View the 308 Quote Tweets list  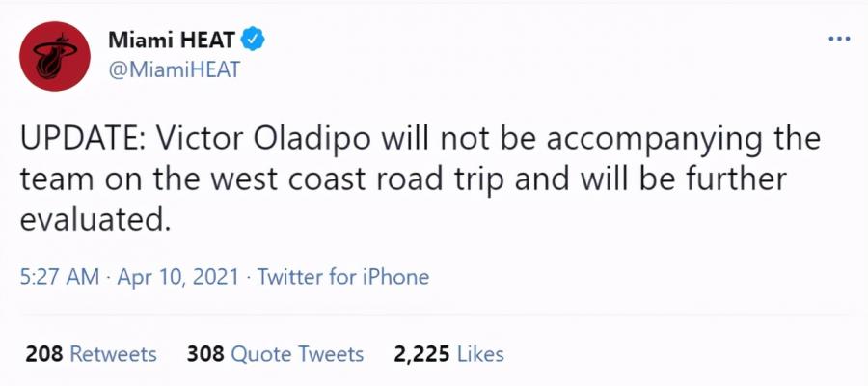[275, 354]
